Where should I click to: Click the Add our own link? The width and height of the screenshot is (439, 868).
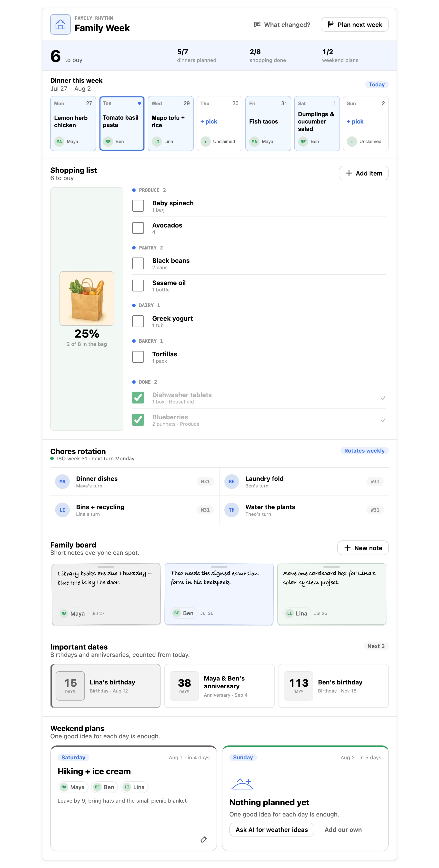click(343, 830)
